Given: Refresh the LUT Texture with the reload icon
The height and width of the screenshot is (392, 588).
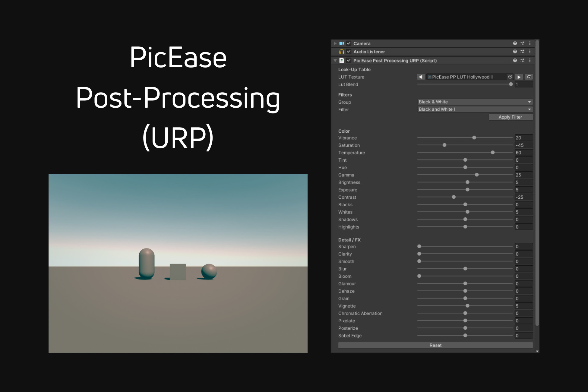Looking at the screenshot, I should pos(529,77).
